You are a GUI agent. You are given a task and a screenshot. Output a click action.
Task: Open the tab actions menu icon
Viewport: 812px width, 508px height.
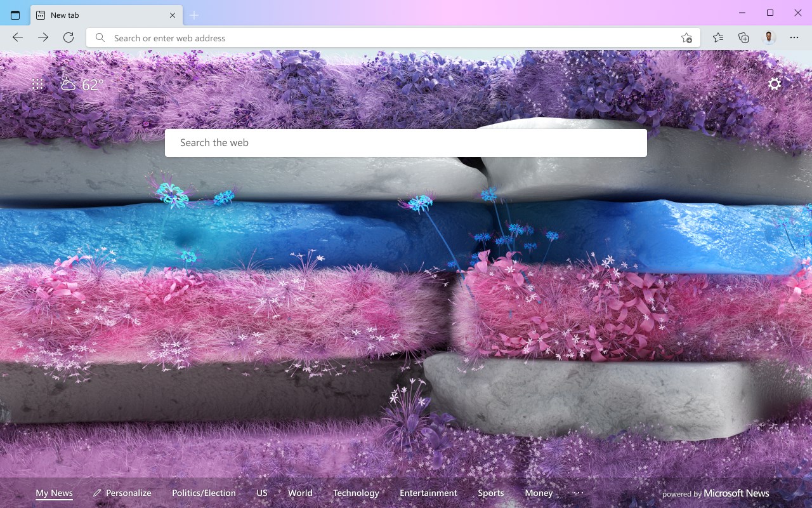tap(15, 15)
